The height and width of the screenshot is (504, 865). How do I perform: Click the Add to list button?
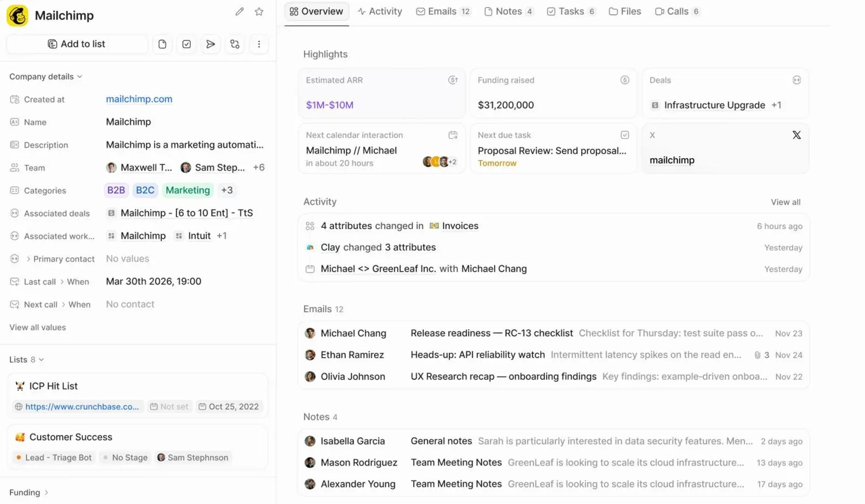tap(77, 44)
